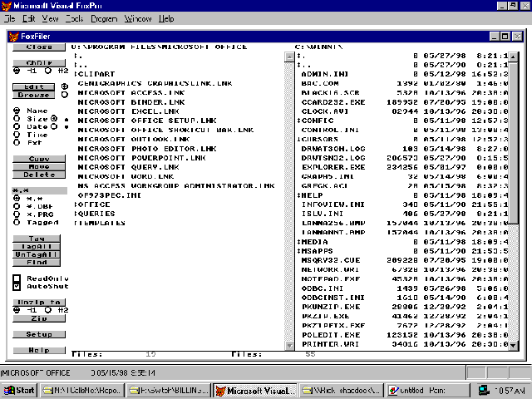Sort by Time radio button
This screenshot has height=399, width=532.
[x=17, y=135]
